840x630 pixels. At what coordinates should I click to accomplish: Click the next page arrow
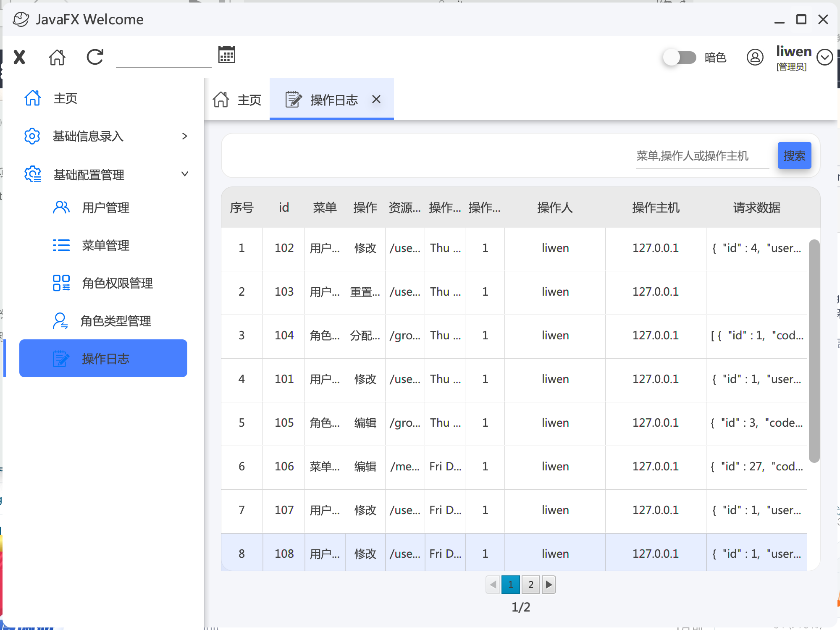549,584
